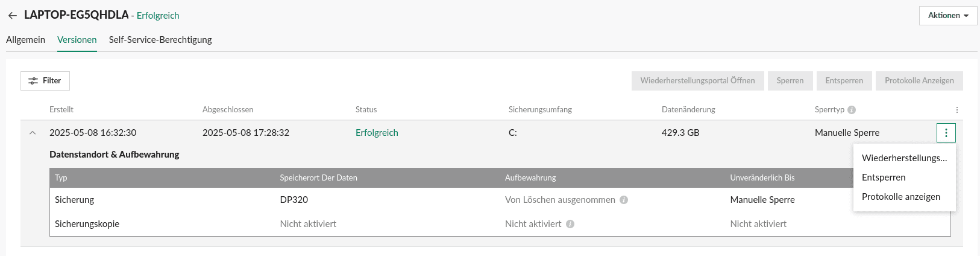Click the Erfolgreich status in the version row
The width and height of the screenshot is (980, 256).
point(377,133)
